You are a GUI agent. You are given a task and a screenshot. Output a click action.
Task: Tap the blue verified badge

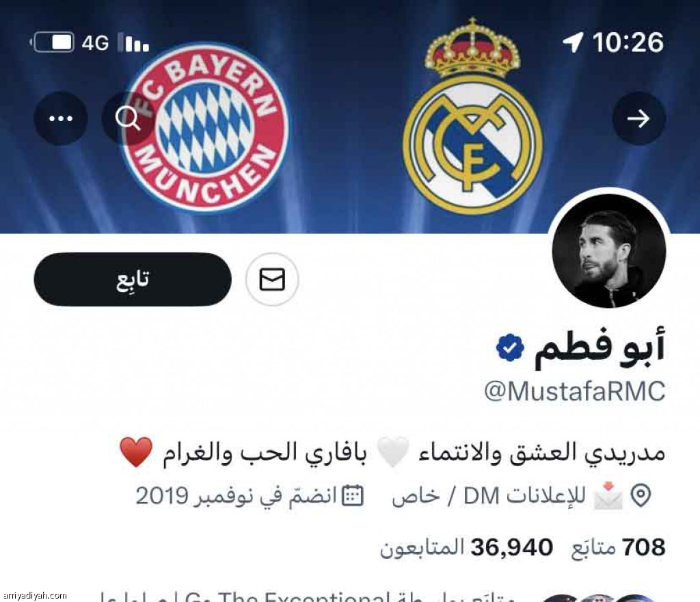click(510, 348)
